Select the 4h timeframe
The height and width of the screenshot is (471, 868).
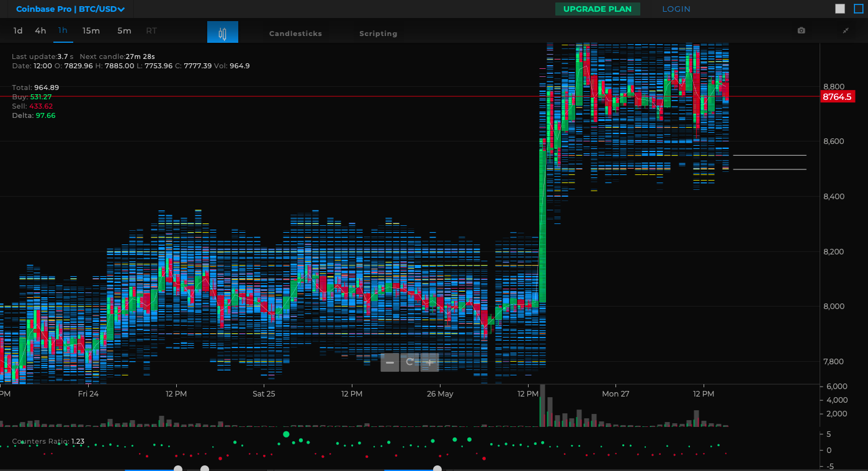pyautogui.click(x=40, y=31)
